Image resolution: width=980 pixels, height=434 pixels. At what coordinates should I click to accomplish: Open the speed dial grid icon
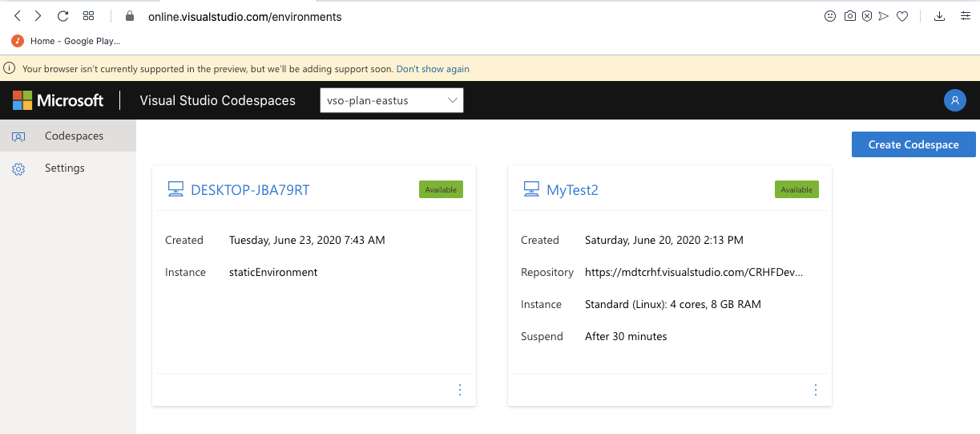pyautogui.click(x=88, y=16)
